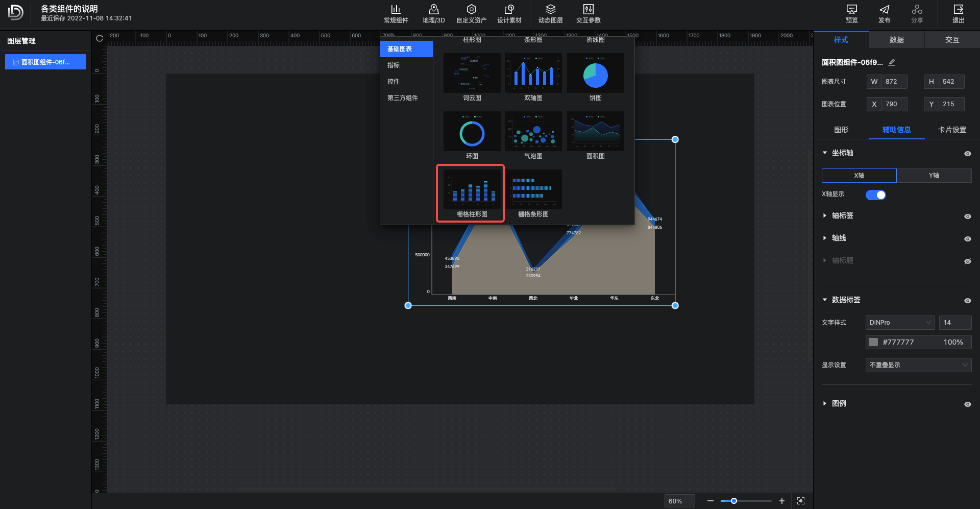Image resolution: width=980 pixels, height=509 pixels.
Task: Toggle the X轴显示 switch
Action: pyautogui.click(x=875, y=195)
